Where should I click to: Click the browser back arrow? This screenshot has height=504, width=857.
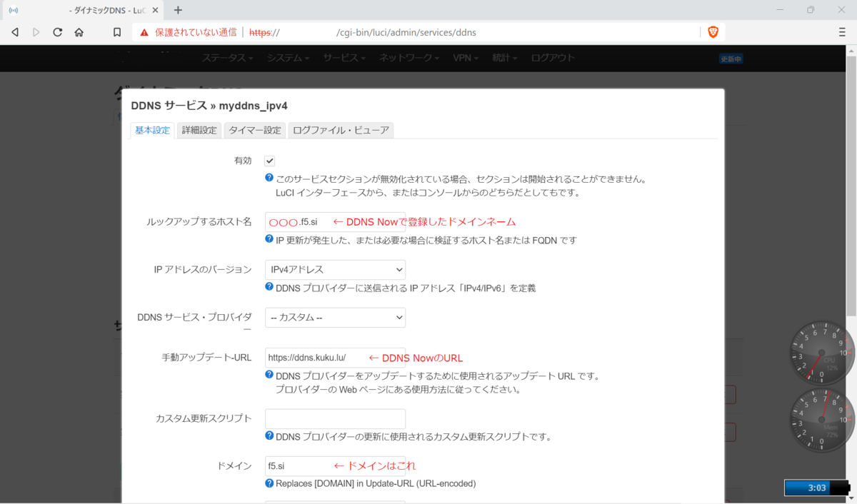(14, 32)
